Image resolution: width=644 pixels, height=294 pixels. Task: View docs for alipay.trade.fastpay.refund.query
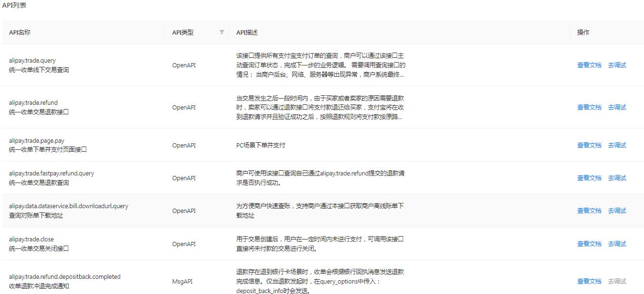tap(589, 178)
